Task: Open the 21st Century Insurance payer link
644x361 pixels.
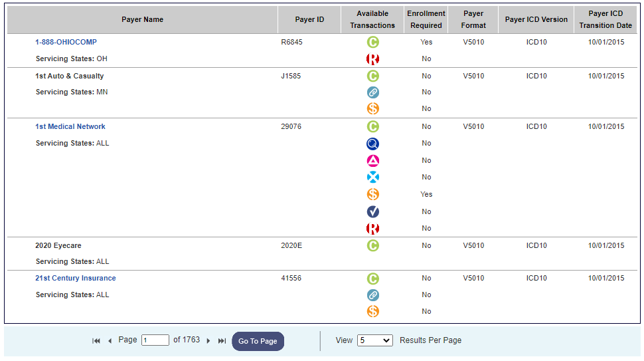Action: (x=76, y=278)
